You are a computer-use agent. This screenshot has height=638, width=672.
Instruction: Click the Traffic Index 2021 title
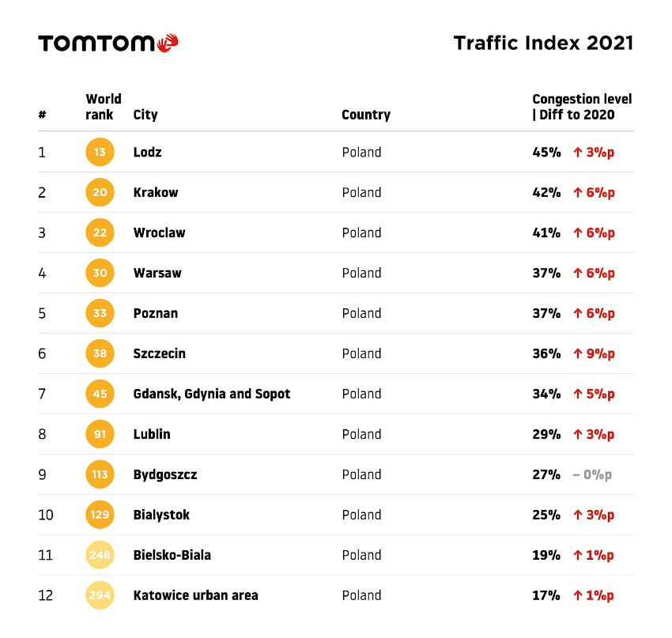(x=543, y=43)
